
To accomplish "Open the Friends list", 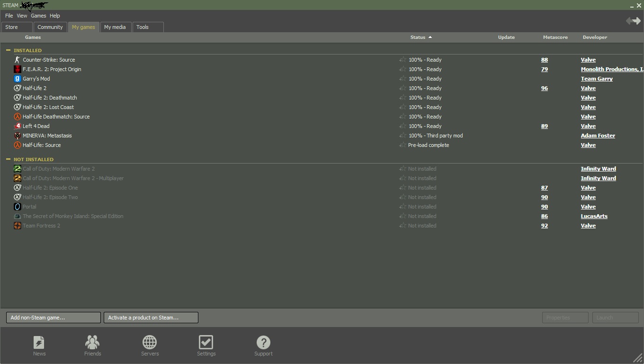I will (92, 346).
